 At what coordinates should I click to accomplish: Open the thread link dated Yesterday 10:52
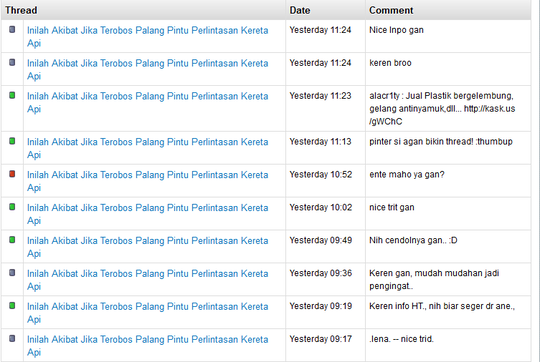tap(147, 181)
